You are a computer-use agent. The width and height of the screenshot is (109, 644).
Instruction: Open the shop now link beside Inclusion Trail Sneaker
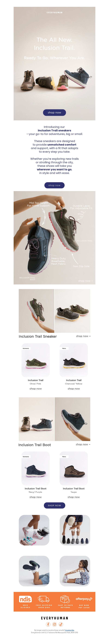click(x=83, y=336)
